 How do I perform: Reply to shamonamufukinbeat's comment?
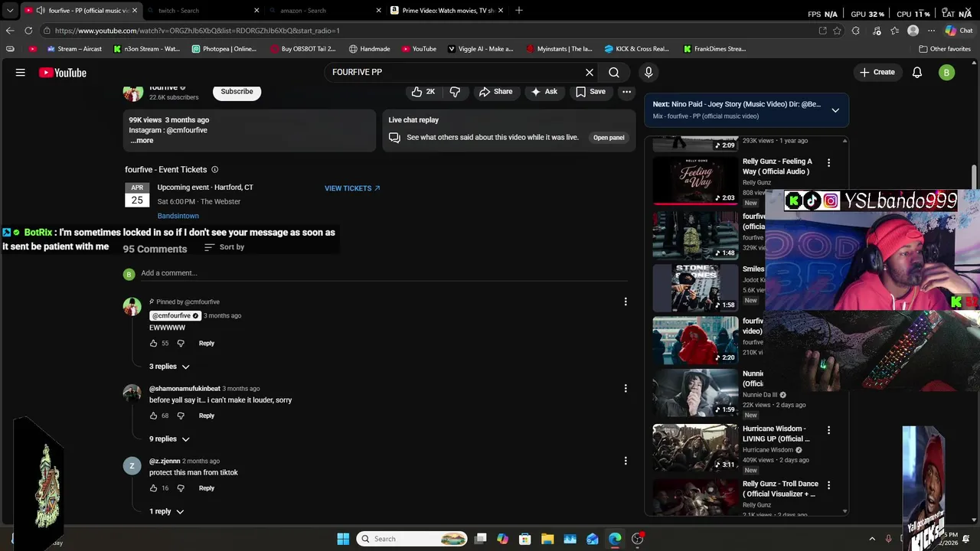[x=207, y=416]
